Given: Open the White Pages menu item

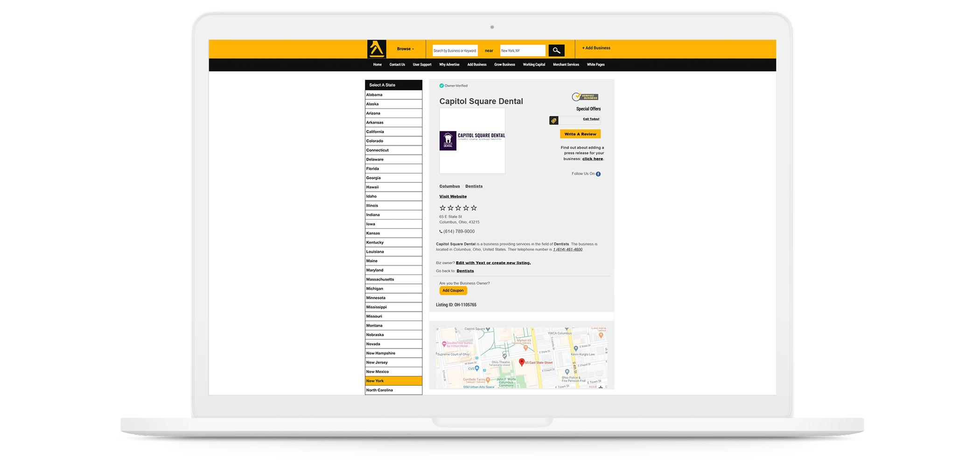Looking at the screenshot, I should [x=595, y=64].
